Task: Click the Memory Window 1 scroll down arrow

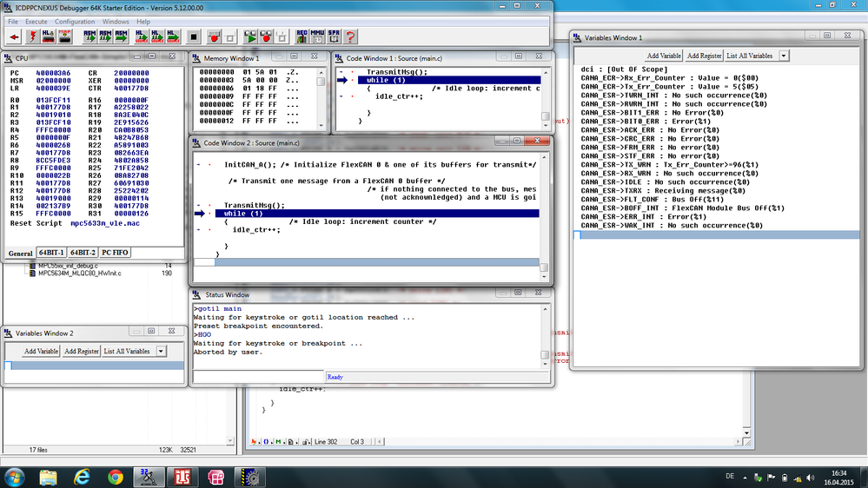Action: click(x=321, y=126)
